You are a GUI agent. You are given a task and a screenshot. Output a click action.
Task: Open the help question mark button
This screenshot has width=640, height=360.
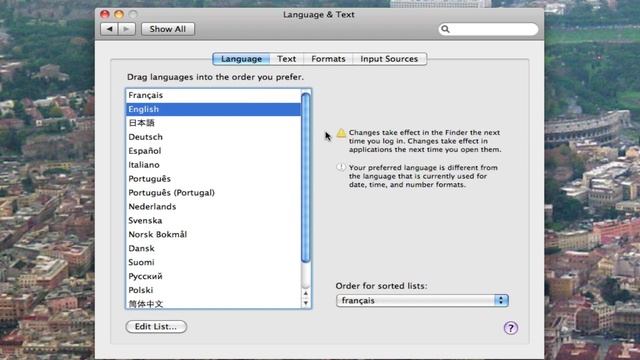pos(511,328)
